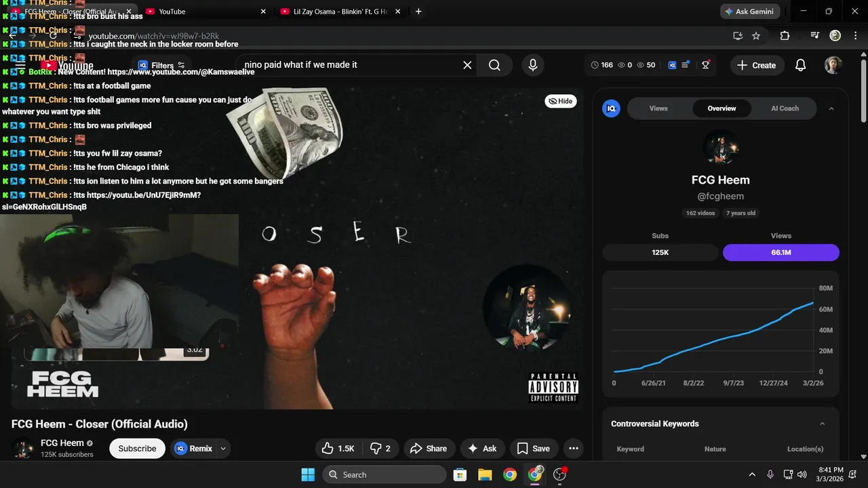Click the taskbar microphone tray icon
Viewport: 868px width, 488px height.
point(770,474)
